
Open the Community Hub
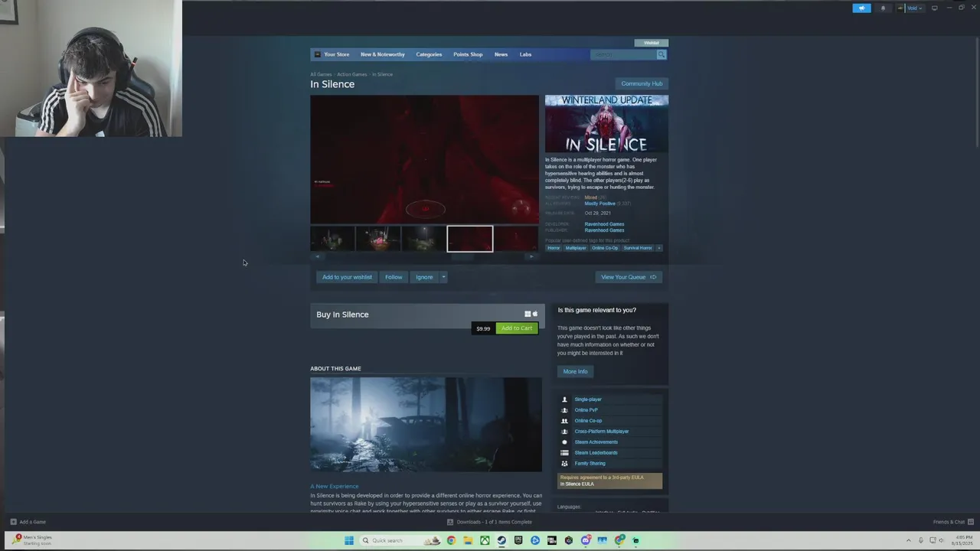point(642,83)
